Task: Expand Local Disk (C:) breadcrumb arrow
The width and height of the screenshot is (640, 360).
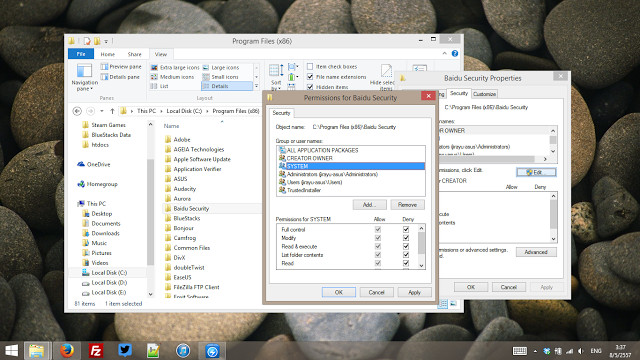Action: point(207,111)
